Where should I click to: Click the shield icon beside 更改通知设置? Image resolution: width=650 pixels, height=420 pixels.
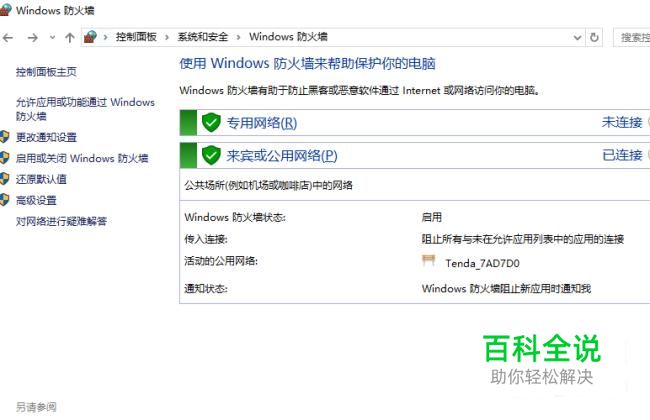(4, 137)
